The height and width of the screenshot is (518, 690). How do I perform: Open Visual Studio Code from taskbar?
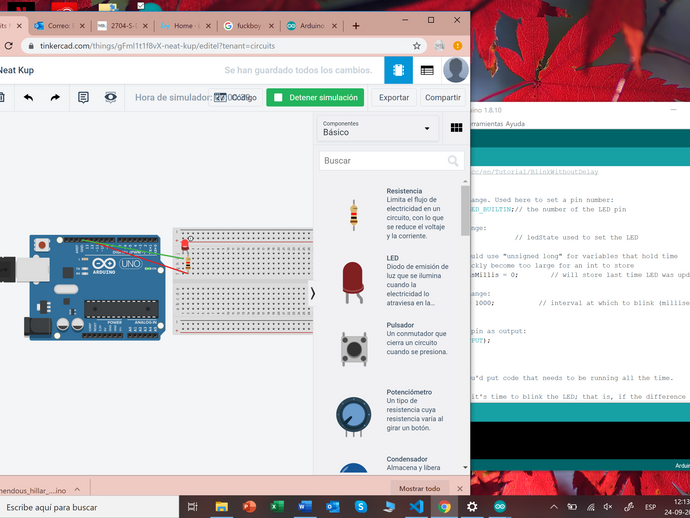416,507
